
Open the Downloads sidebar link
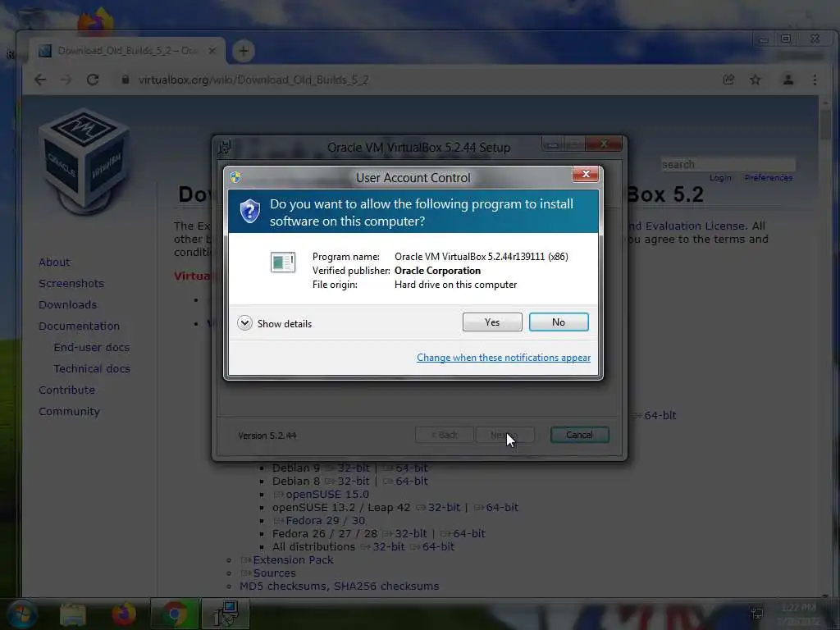[67, 304]
